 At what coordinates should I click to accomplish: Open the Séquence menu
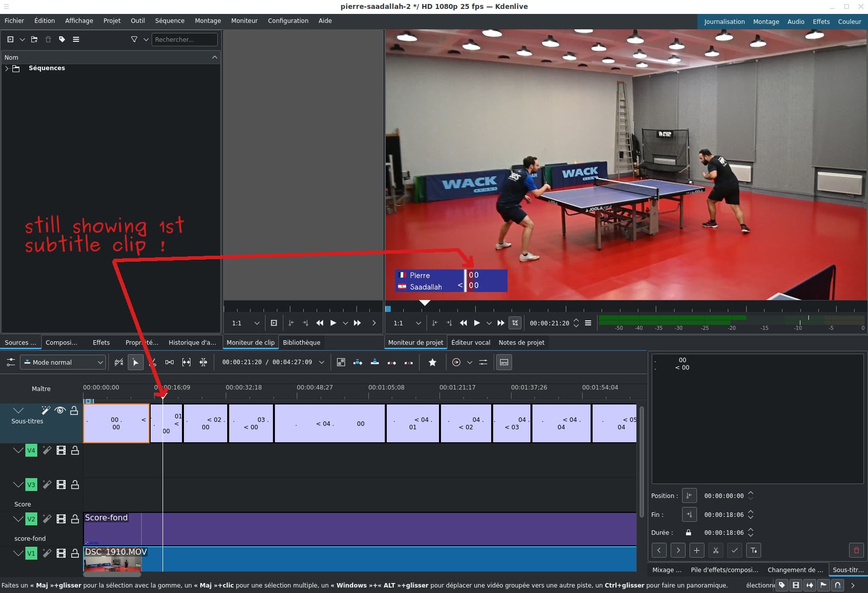[x=170, y=21]
